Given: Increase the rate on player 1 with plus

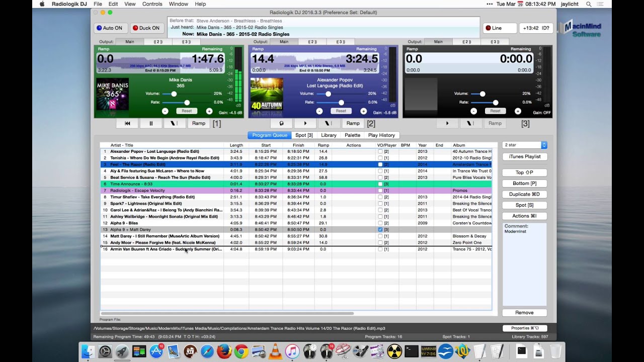Looking at the screenshot, I should point(209,111).
